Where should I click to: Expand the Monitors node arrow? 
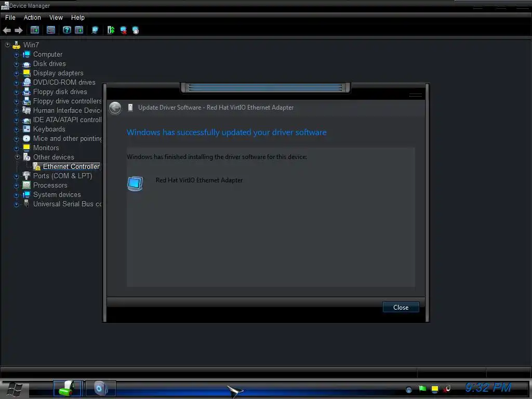(16, 148)
